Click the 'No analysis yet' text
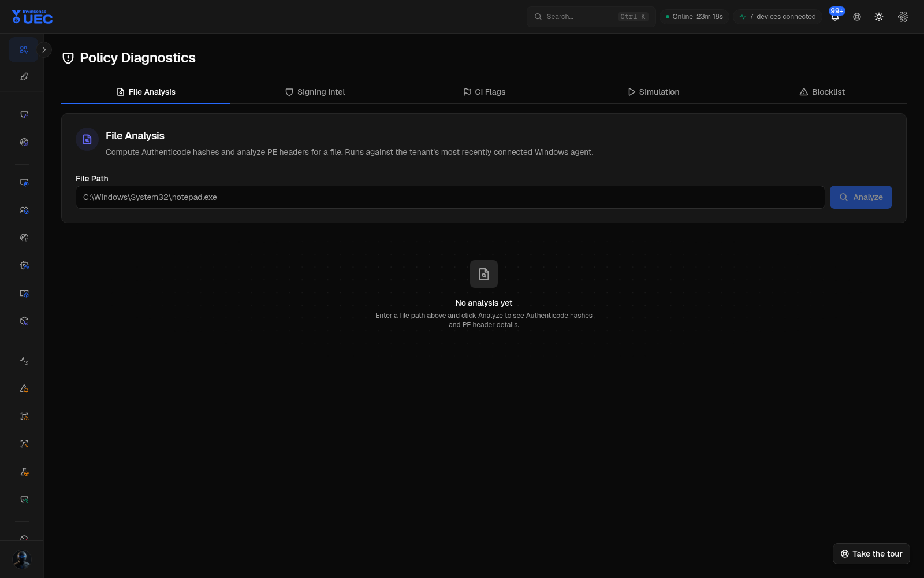 tap(484, 303)
